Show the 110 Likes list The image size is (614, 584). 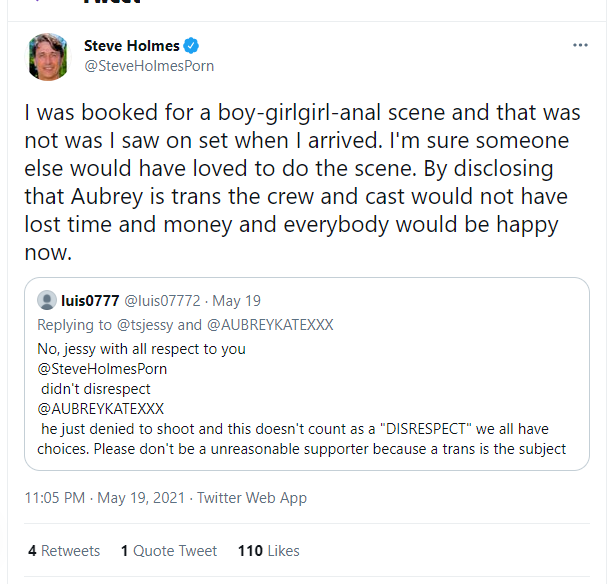click(x=268, y=551)
